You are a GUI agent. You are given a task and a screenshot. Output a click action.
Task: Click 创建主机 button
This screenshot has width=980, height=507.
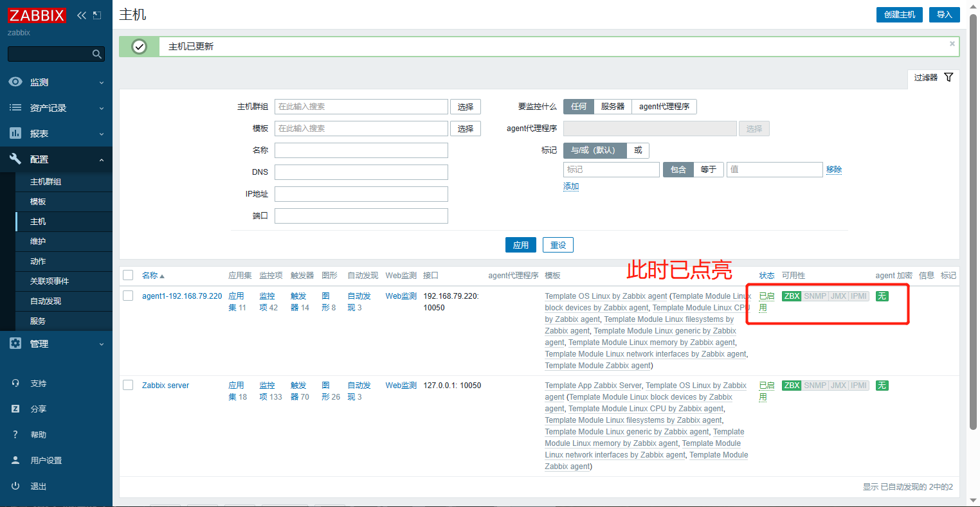coord(900,14)
